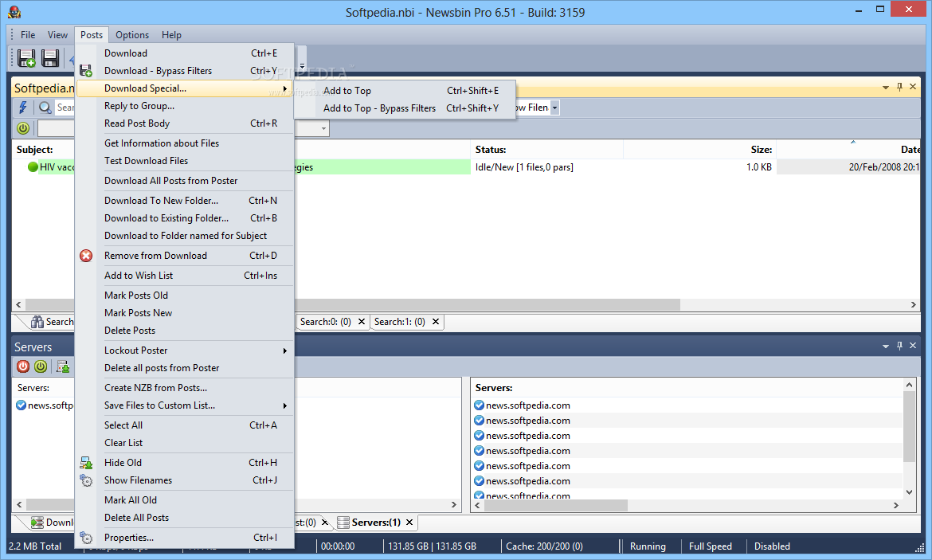The image size is (932, 560).
Task: Click the Download Bypass Filters disk icon
Action: point(86,71)
